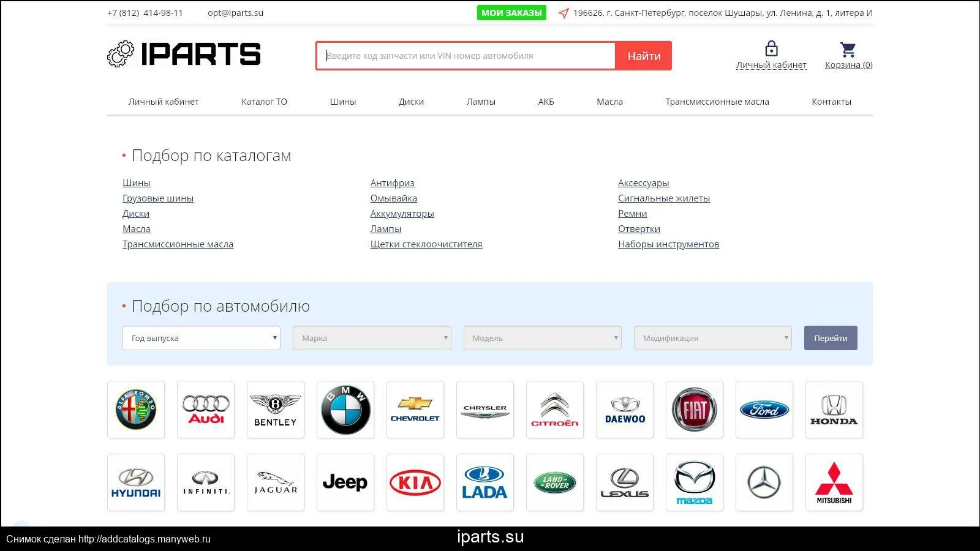The height and width of the screenshot is (551, 980).
Task: Select the Daewoo brand tile
Action: pyautogui.click(x=625, y=410)
